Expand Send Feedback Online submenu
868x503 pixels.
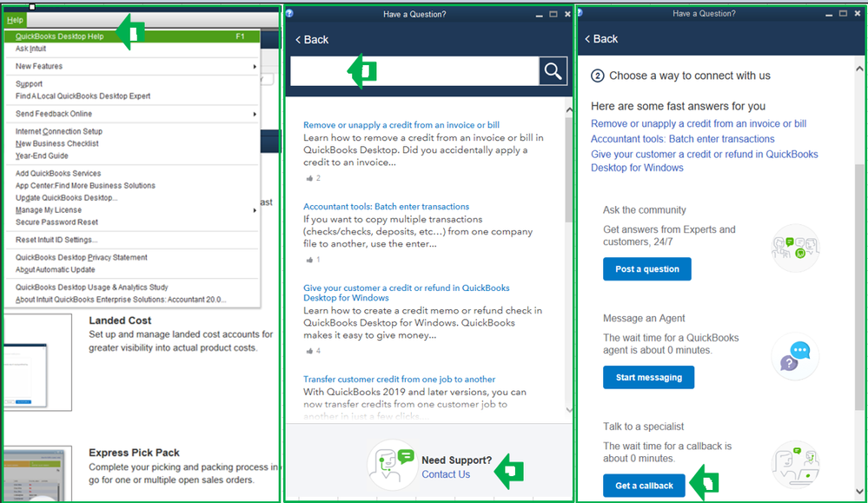[132, 114]
